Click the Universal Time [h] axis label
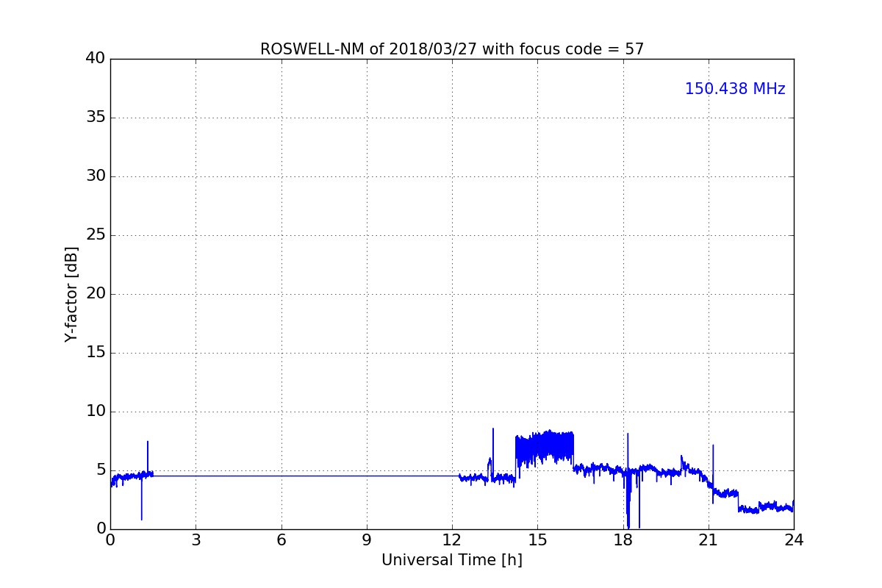The width and height of the screenshot is (882, 588). point(452,560)
